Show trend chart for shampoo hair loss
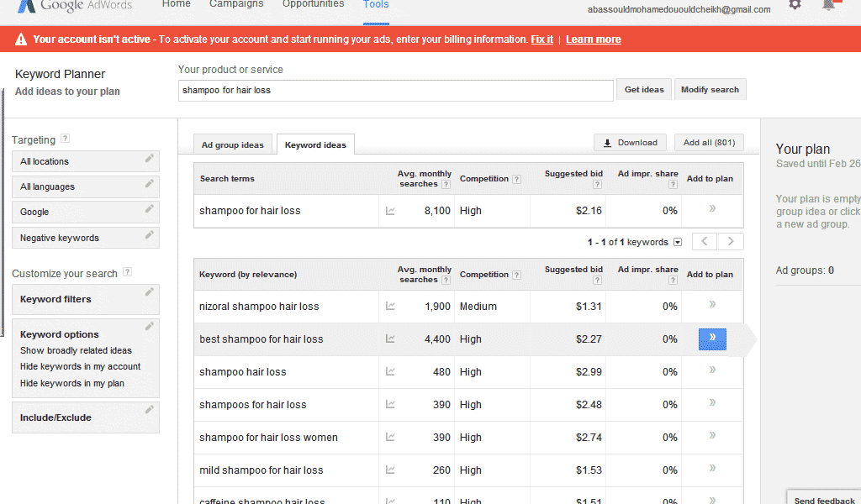Viewport: 861px width, 504px height. click(x=390, y=371)
